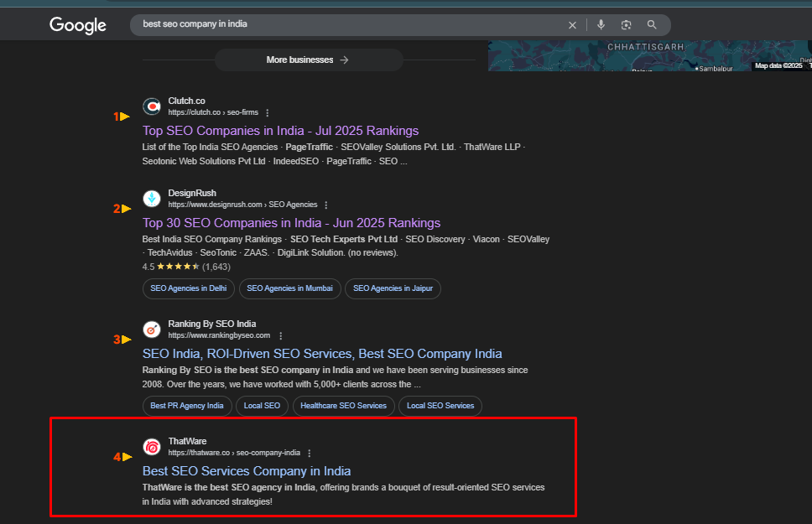
Task: Click the Clutch.co site name
Action: (186, 101)
